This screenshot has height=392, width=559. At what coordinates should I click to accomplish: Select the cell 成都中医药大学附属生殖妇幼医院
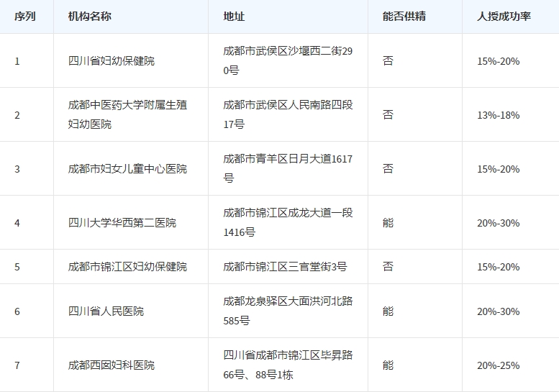pyautogui.click(x=127, y=114)
